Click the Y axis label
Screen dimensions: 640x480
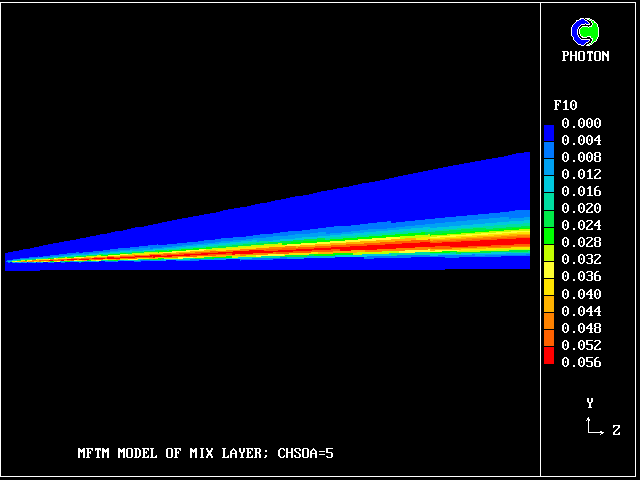pyautogui.click(x=590, y=403)
